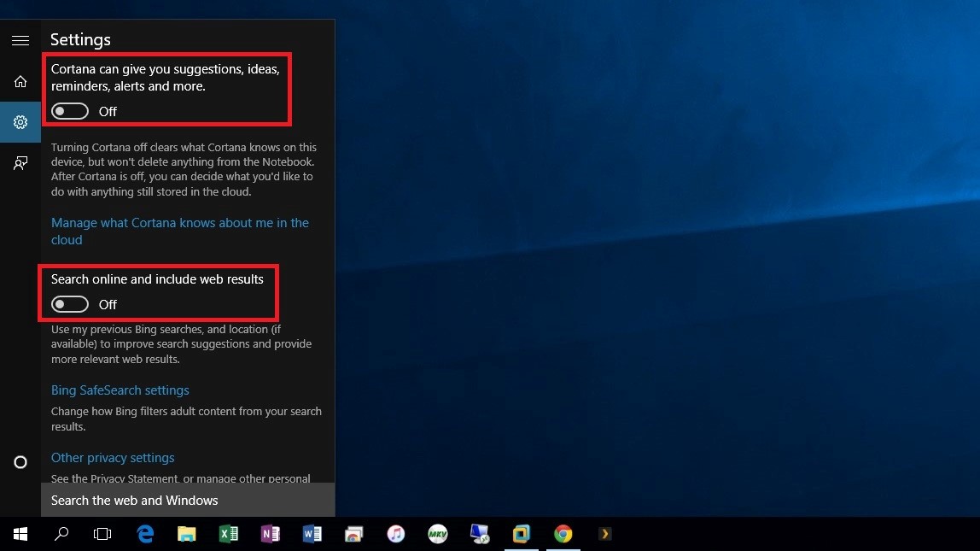Open the MKV tool icon in taskbar
Screen dimensions: 980x551
coord(437,534)
